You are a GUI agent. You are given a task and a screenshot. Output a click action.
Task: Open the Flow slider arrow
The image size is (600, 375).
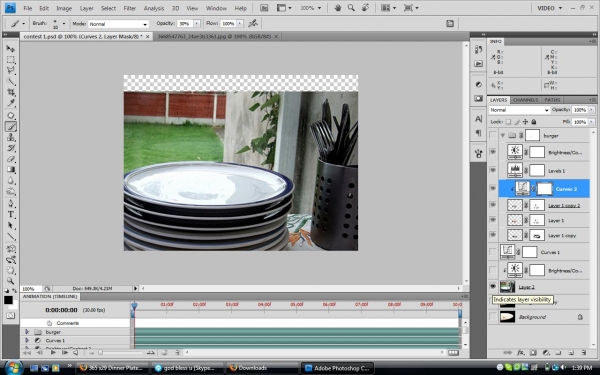coord(240,24)
